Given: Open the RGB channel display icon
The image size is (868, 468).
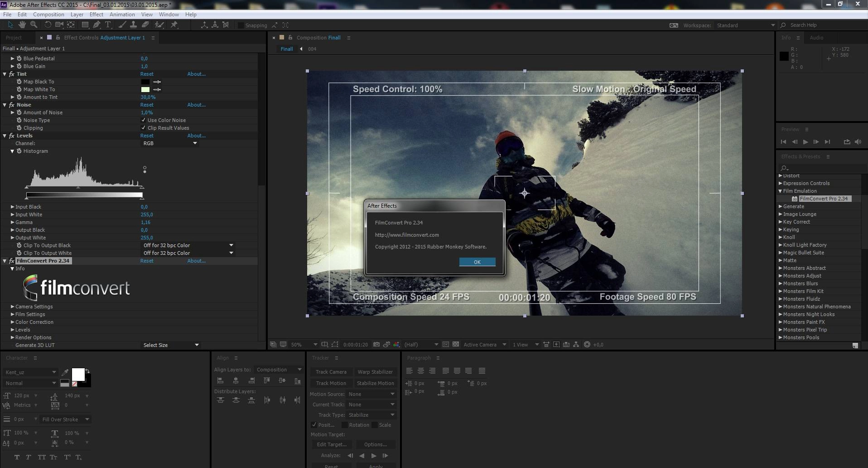Looking at the screenshot, I should (396, 345).
